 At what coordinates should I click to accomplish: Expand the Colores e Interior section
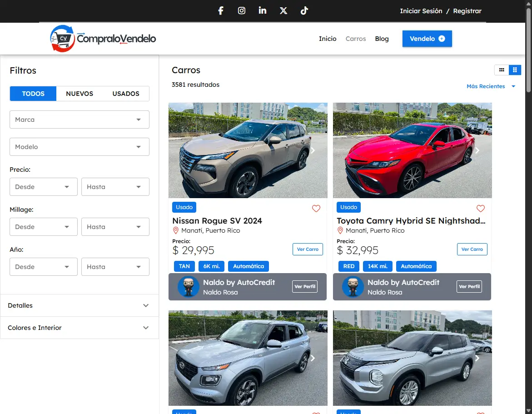[80, 328]
